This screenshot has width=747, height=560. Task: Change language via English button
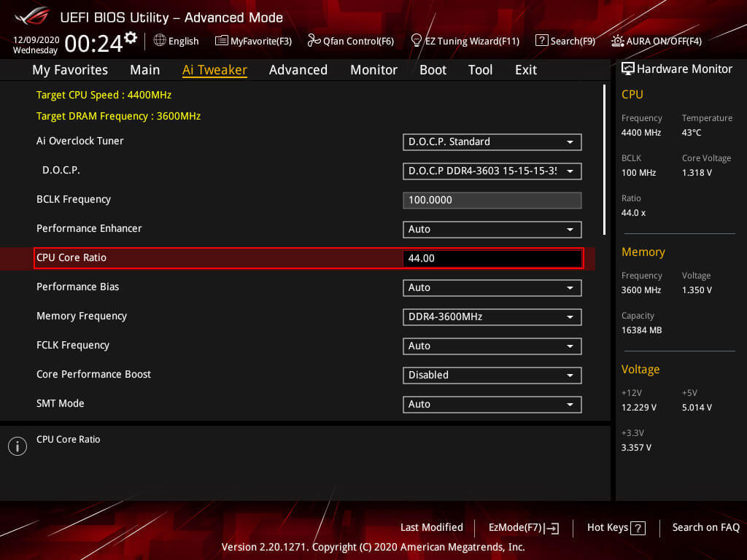click(x=177, y=41)
